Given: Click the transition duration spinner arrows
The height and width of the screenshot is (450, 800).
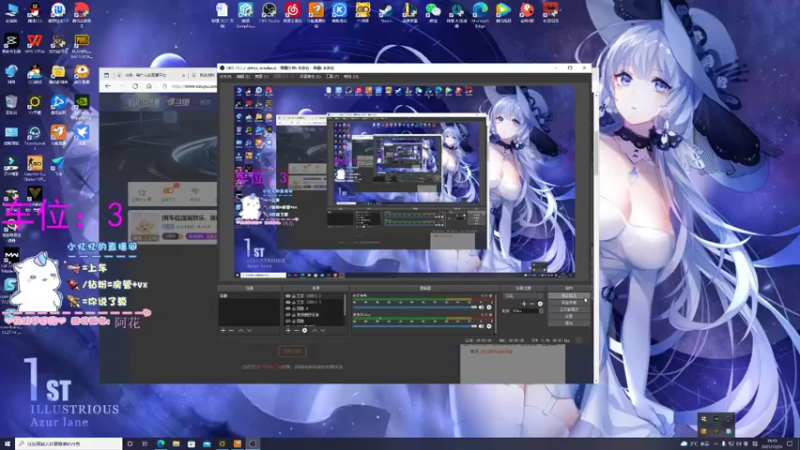Looking at the screenshot, I should point(541,311).
